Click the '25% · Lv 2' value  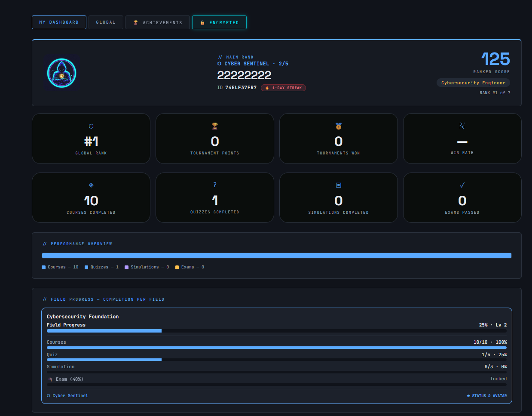click(493, 325)
